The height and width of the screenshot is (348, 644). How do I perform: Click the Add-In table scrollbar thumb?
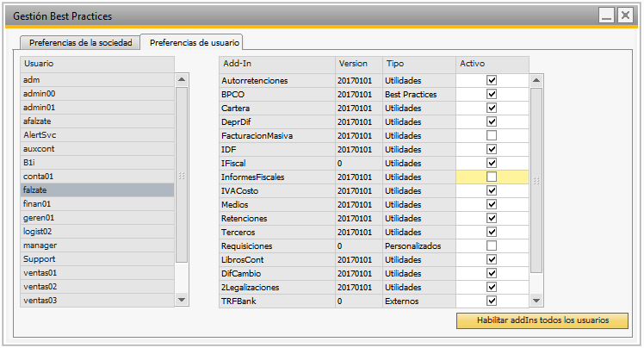point(536,179)
